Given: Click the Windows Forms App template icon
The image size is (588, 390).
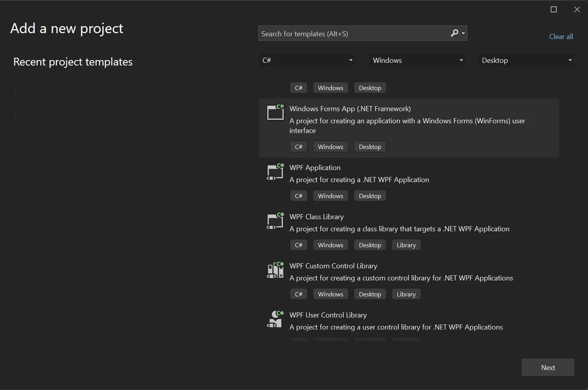Looking at the screenshot, I should pos(275,112).
